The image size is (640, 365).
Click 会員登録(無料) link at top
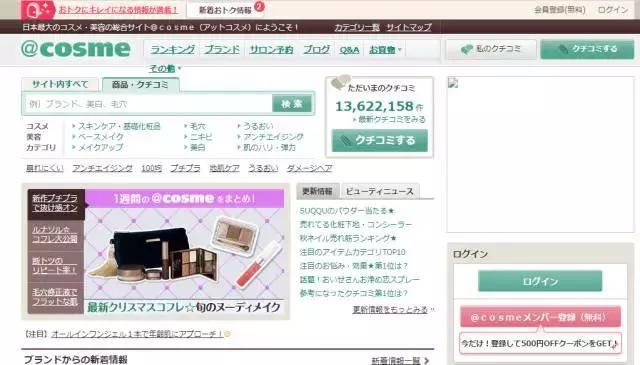coord(560,10)
